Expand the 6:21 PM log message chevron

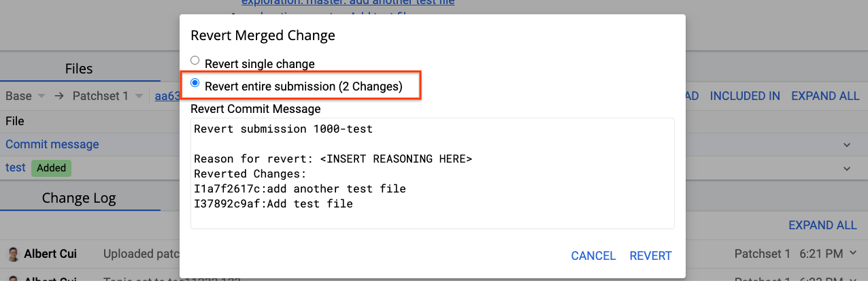(x=852, y=254)
